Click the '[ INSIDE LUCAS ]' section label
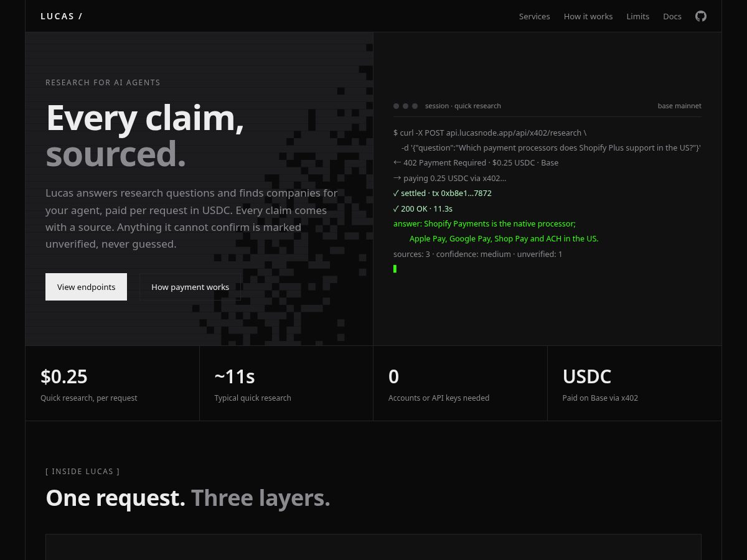 pos(83,471)
